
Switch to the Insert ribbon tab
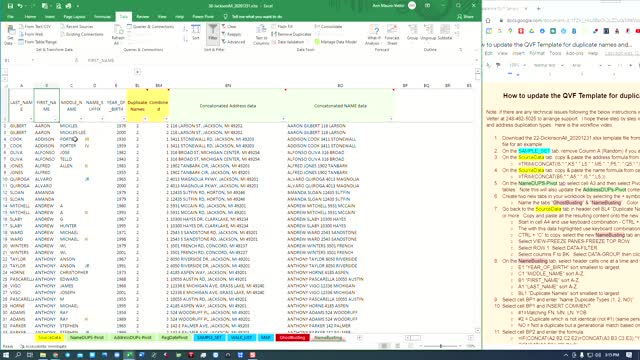click(x=50, y=17)
